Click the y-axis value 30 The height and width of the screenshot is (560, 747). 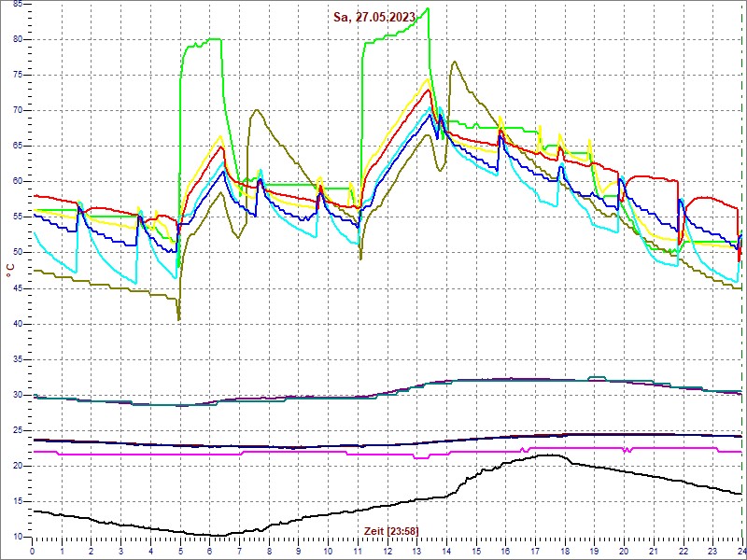[x=18, y=395]
